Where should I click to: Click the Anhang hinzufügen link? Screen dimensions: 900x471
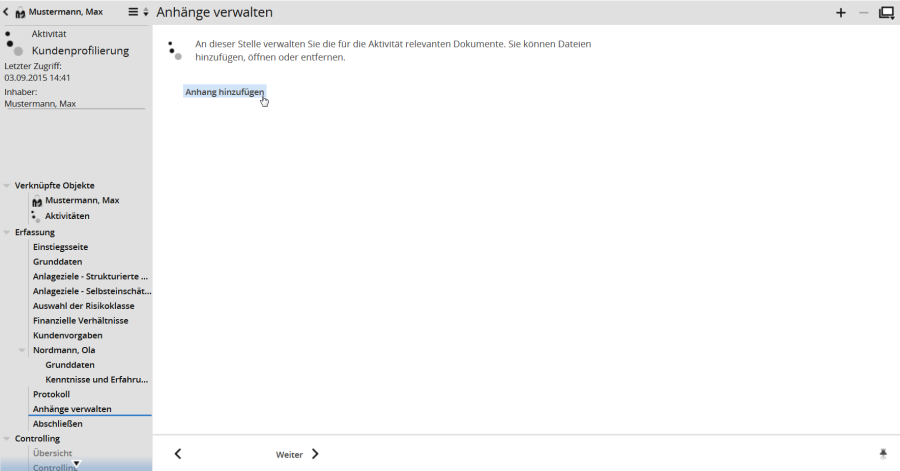click(224, 92)
